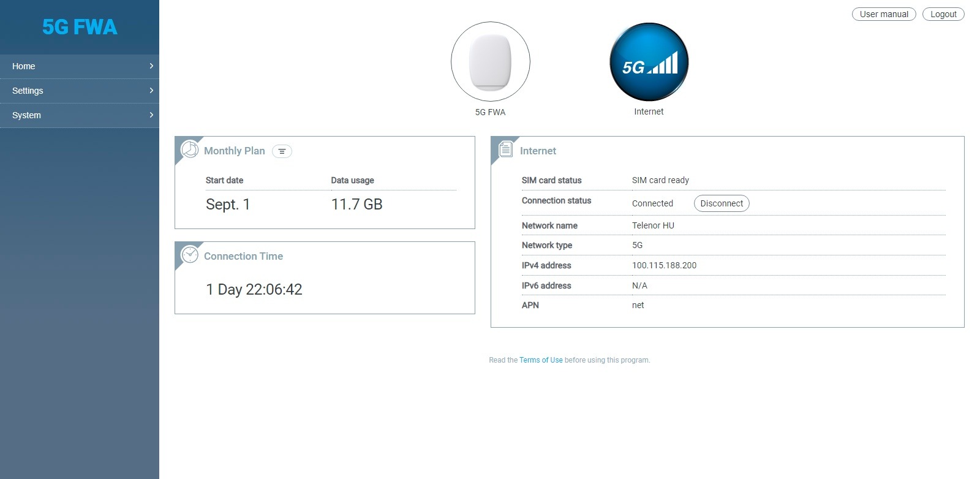The height and width of the screenshot is (479, 980).
Task: Open the Settings menu item
Action: tap(80, 91)
